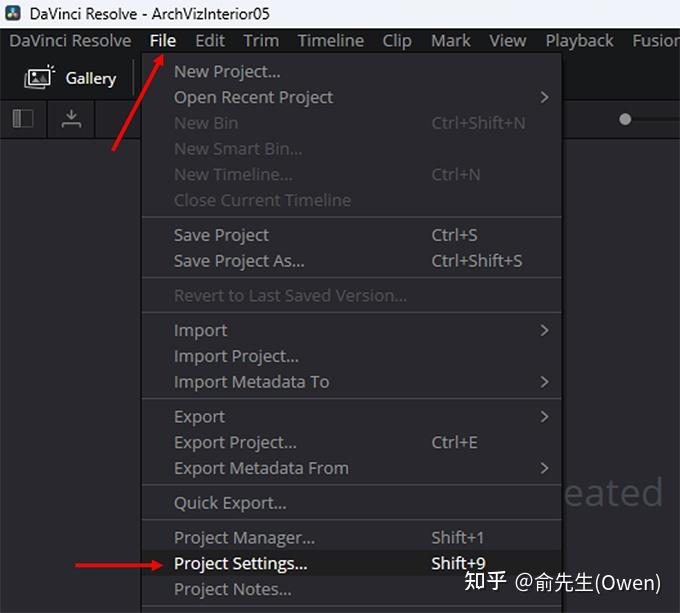The width and height of the screenshot is (680, 613).
Task: Choose New Project menu entry
Action: 227,71
